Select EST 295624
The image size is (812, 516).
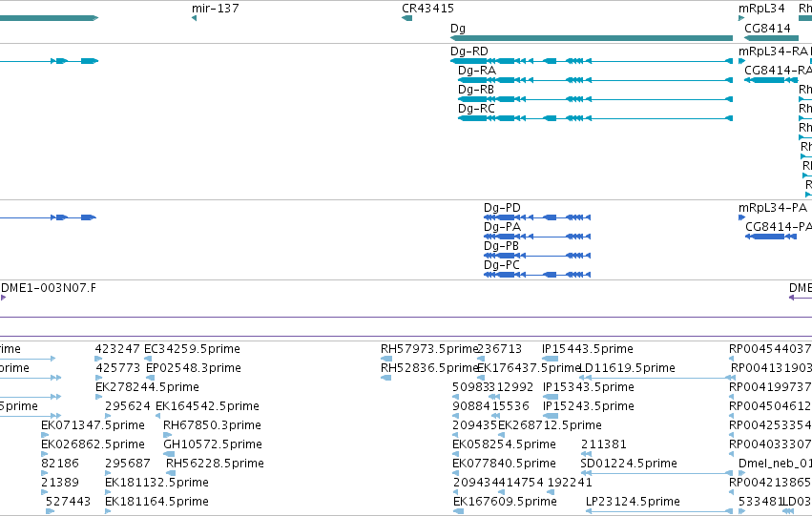tap(128, 406)
